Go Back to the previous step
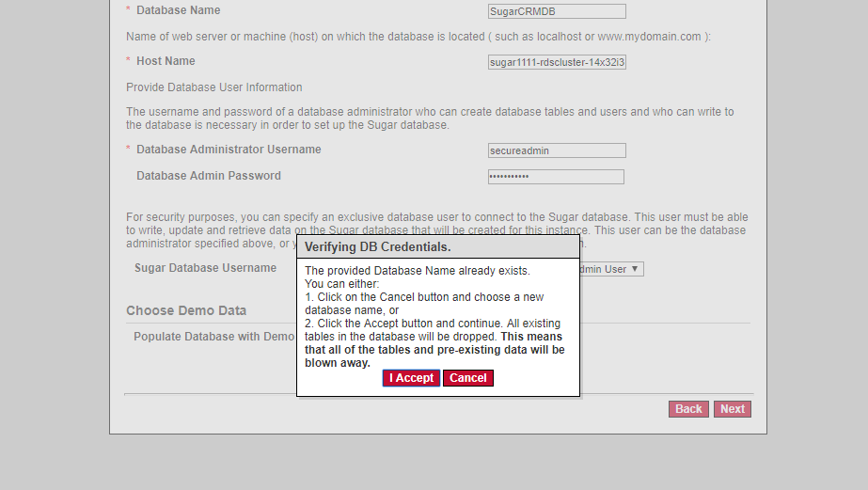Image resolution: width=868 pixels, height=490 pixels. pyautogui.click(x=688, y=409)
